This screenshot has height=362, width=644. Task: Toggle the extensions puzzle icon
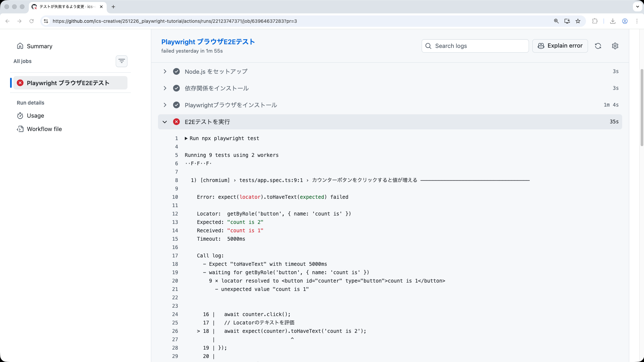click(595, 21)
